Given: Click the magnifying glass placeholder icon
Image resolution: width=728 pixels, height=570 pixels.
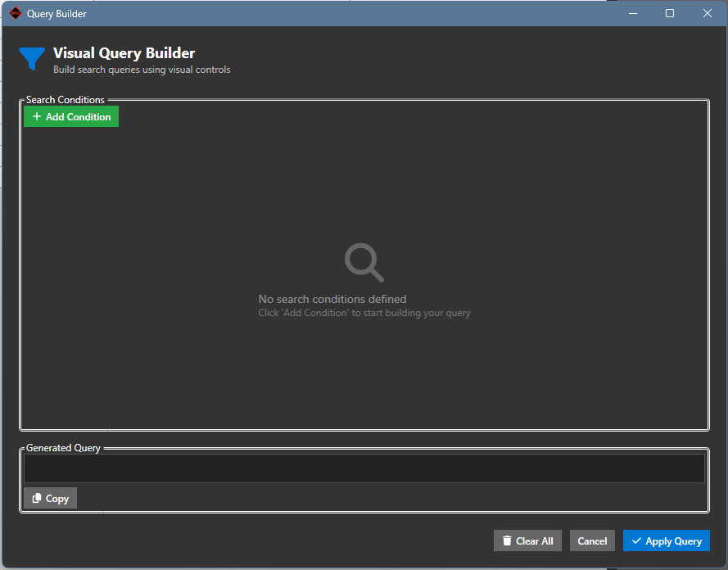Looking at the screenshot, I should click(364, 262).
